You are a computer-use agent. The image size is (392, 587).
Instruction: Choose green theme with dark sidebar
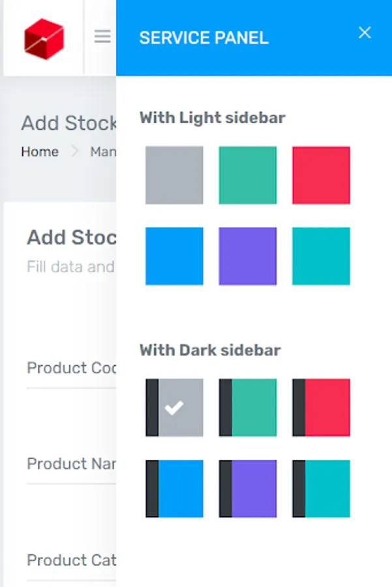pos(248,408)
